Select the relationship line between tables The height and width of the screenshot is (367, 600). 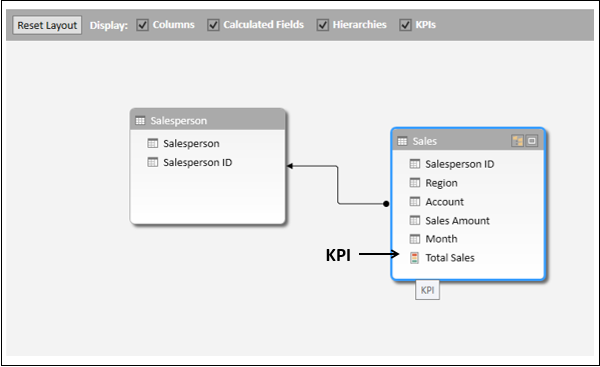[338, 185]
